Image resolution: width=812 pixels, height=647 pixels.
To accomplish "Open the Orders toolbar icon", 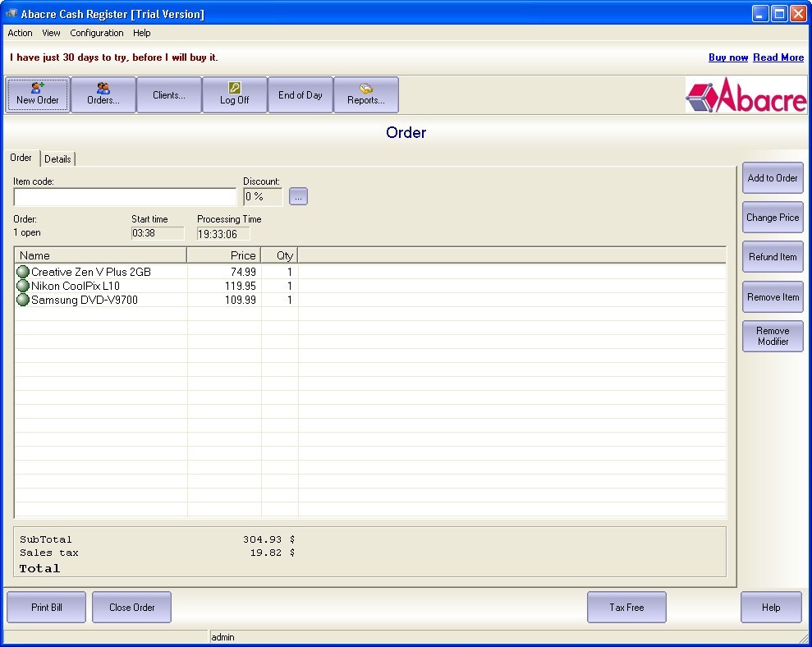I will [103, 94].
